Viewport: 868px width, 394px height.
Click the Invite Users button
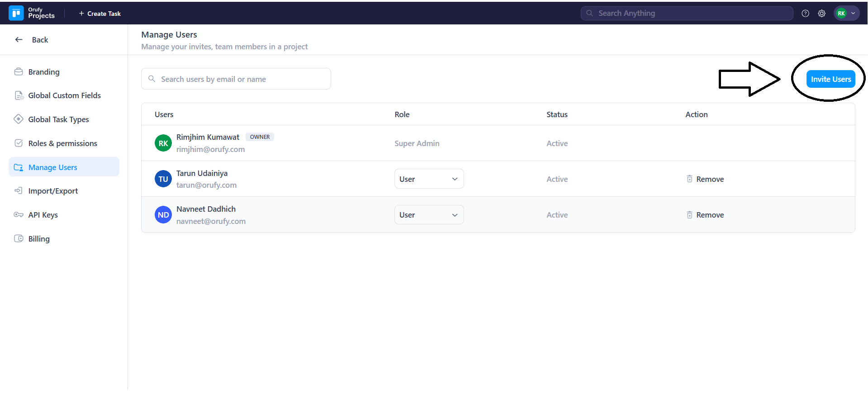[830, 79]
